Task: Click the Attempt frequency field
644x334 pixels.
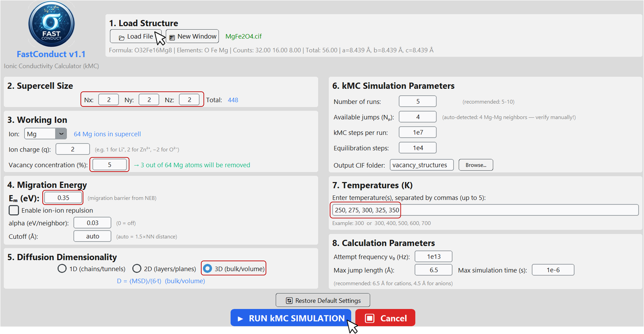Action: 433,256
